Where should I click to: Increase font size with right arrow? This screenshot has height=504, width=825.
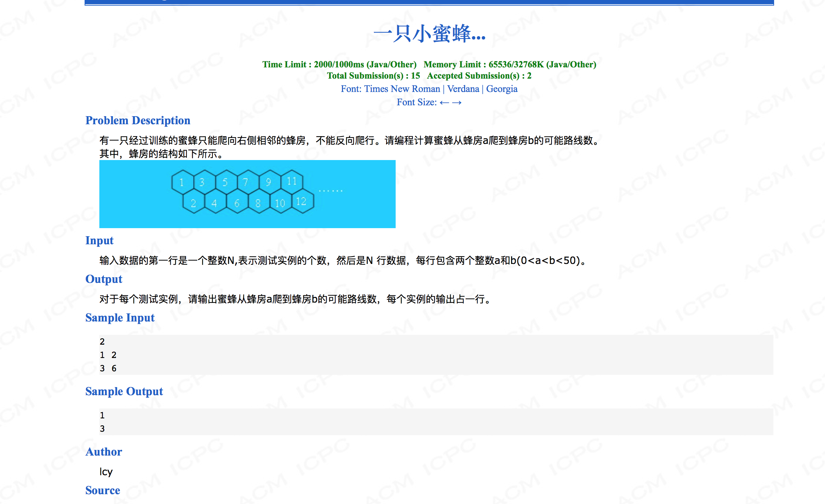tap(457, 102)
